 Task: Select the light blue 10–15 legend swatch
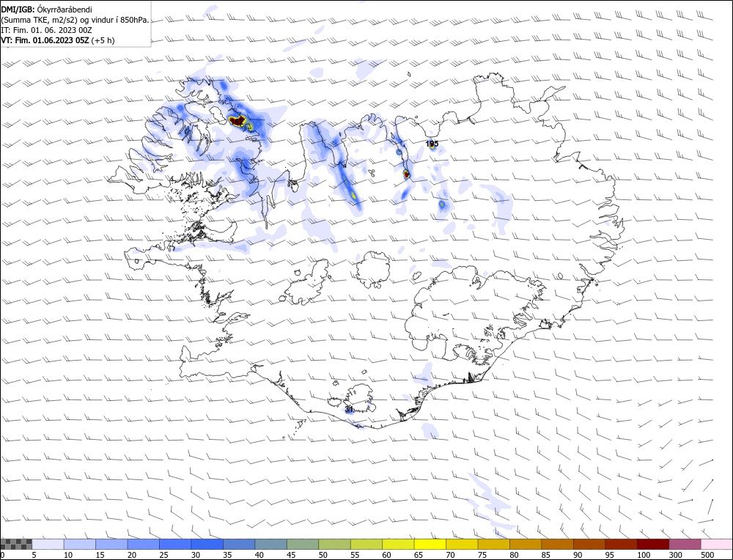pyautogui.click(x=80, y=544)
